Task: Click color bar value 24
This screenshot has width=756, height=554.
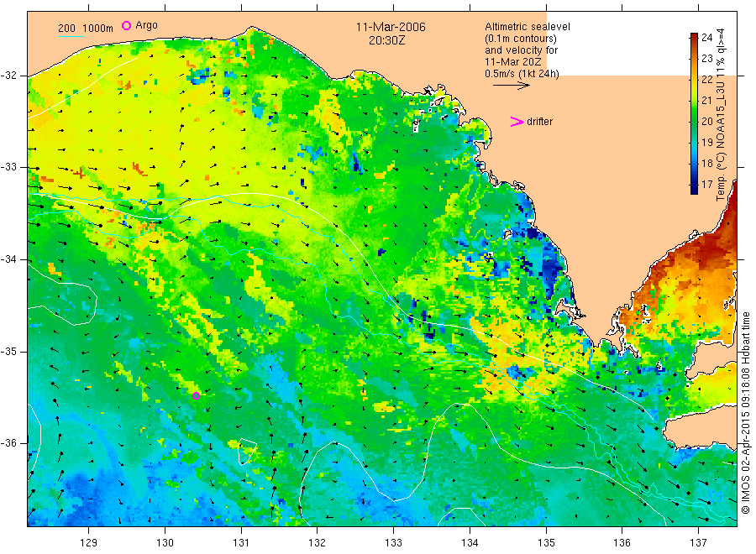Action: [706, 38]
